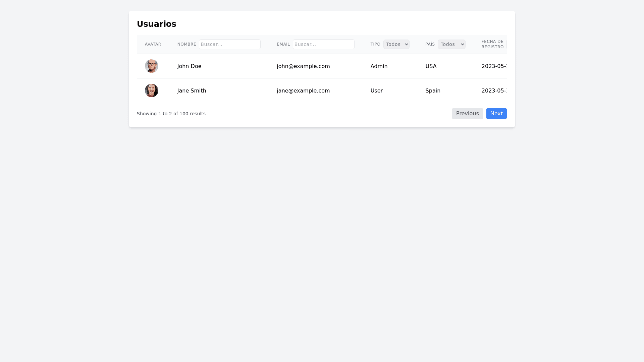This screenshot has height=362, width=644.
Task: Click the Fecha de Registro column header
Action: coord(492,44)
